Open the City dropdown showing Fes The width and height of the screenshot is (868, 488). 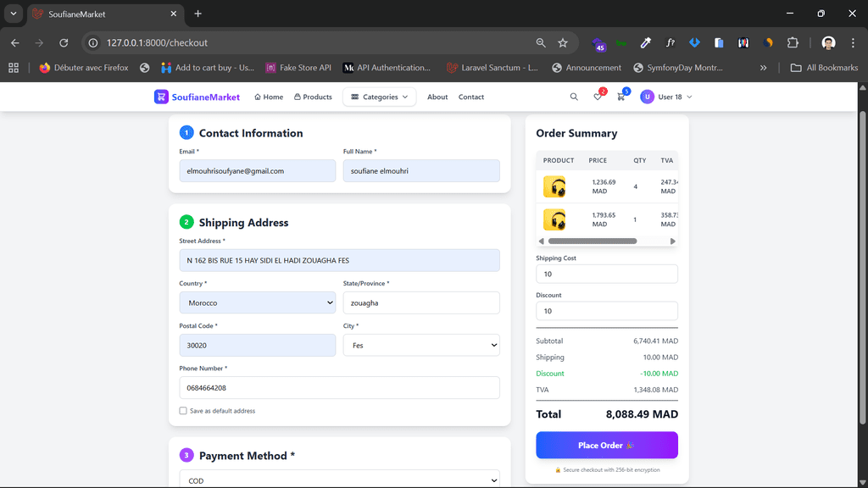420,345
